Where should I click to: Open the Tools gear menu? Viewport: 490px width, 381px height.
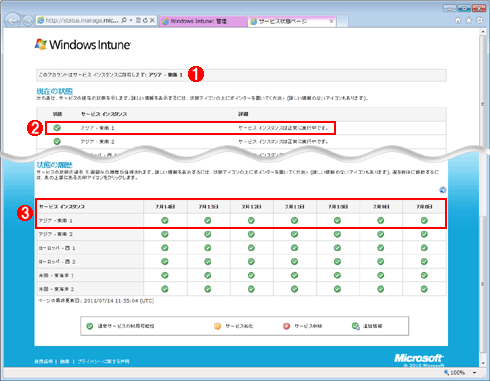point(479,20)
